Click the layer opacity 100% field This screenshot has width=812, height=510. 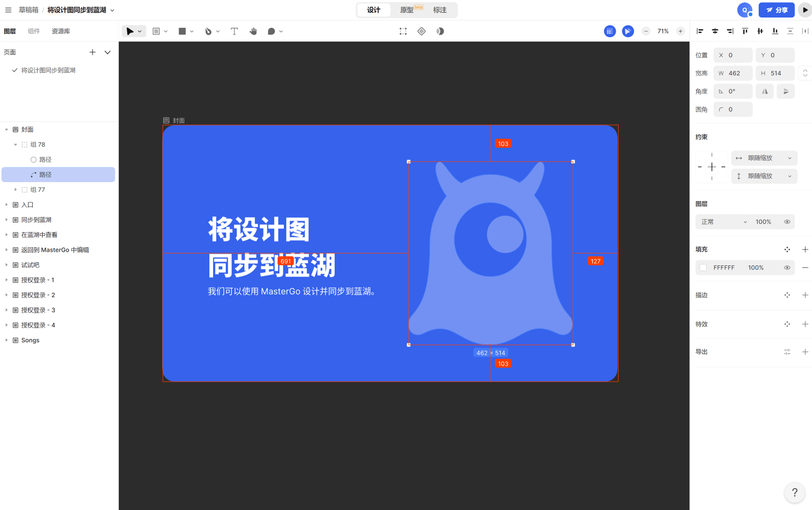tap(763, 222)
